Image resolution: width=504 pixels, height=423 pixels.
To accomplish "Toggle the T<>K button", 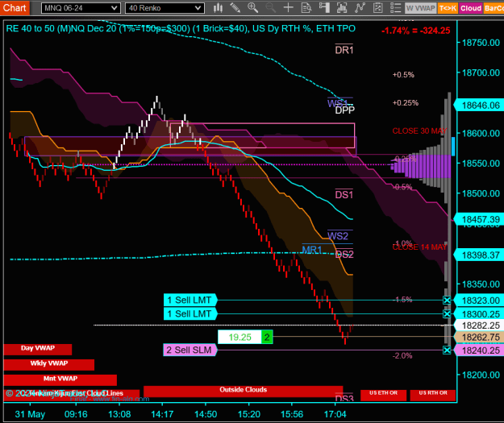I will [448, 8].
